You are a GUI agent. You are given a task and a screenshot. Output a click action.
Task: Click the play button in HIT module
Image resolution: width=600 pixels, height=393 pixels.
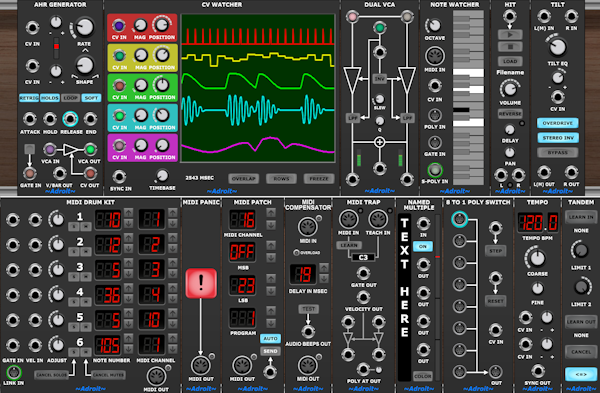point(510,35)
